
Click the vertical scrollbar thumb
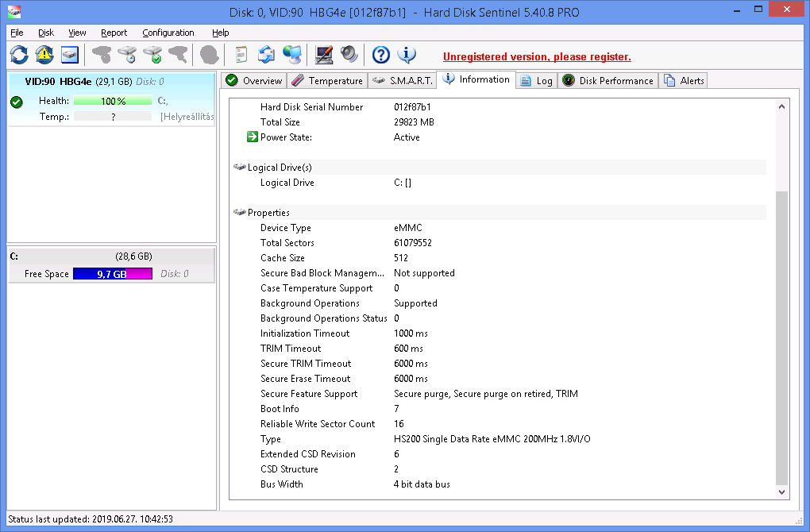point(781,338)
